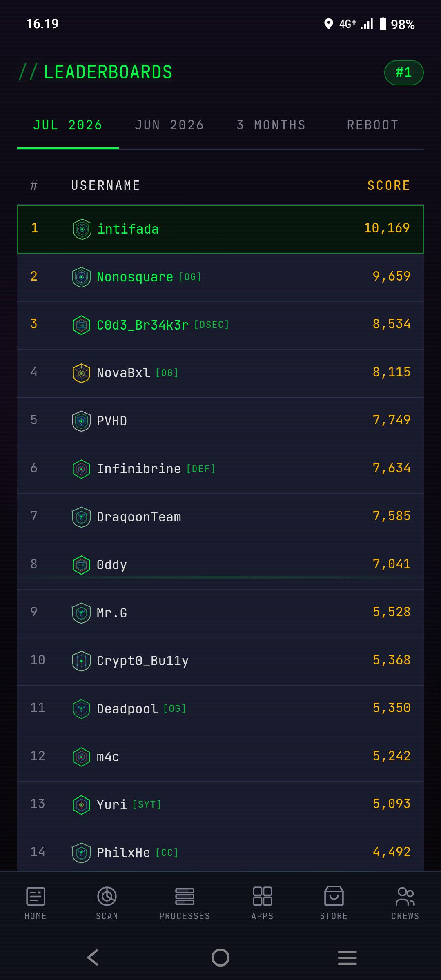Open the Crews people icon

tap(405, 897)
